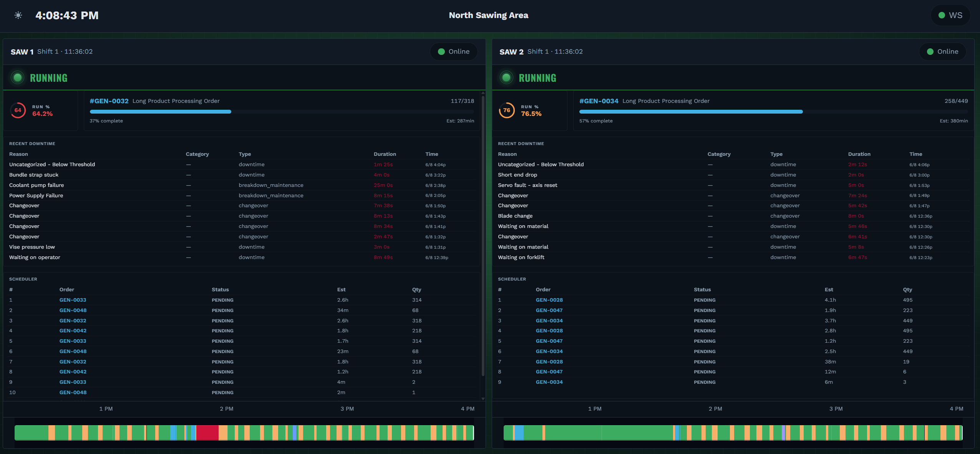The width and height of the screenshot is (980, 454).
Task: Click the 'Est: 287min' estimate on Saw 1
Action: 460,121
